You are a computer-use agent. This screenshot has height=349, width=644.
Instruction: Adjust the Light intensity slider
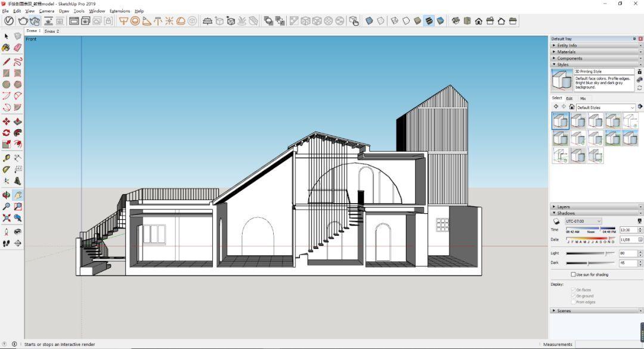590,254
